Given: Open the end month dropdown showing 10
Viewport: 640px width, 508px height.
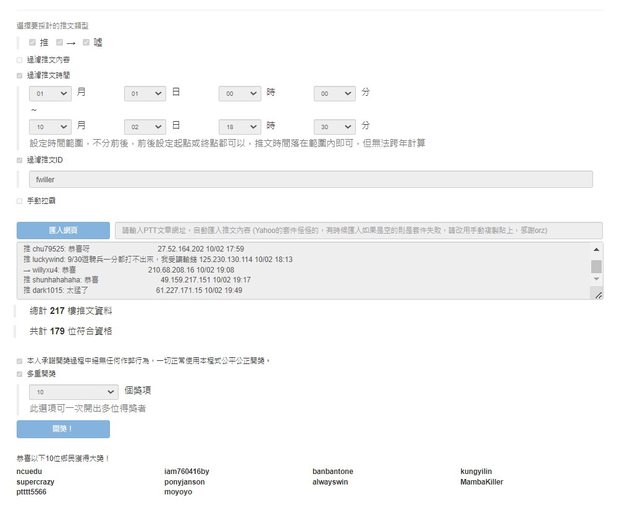Looking at the screenshot, I should pos(51,127).
